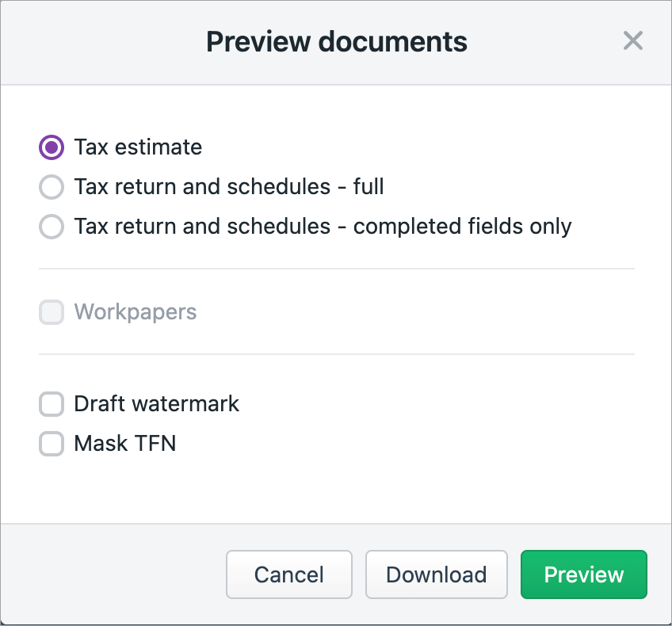Screen dimensions: 672x626
Task: Click the disabled Workpapers checkbox
Action: coord(51,312)
